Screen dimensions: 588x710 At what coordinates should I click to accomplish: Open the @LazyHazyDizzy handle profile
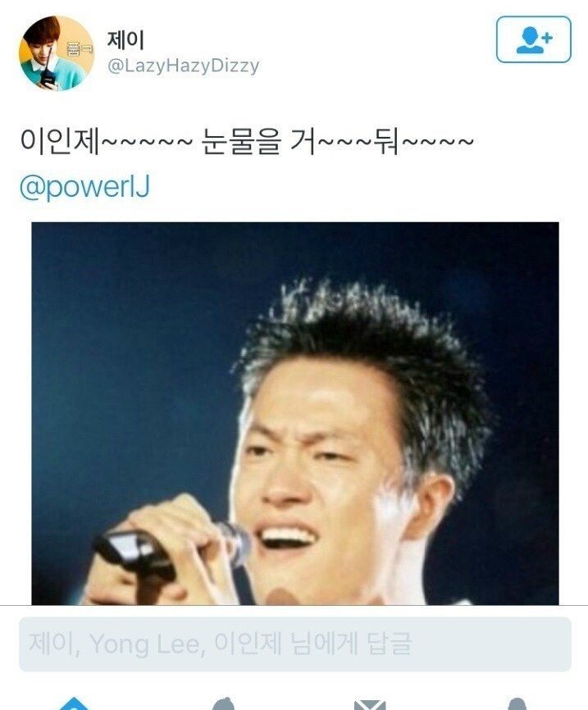[183, 66]
